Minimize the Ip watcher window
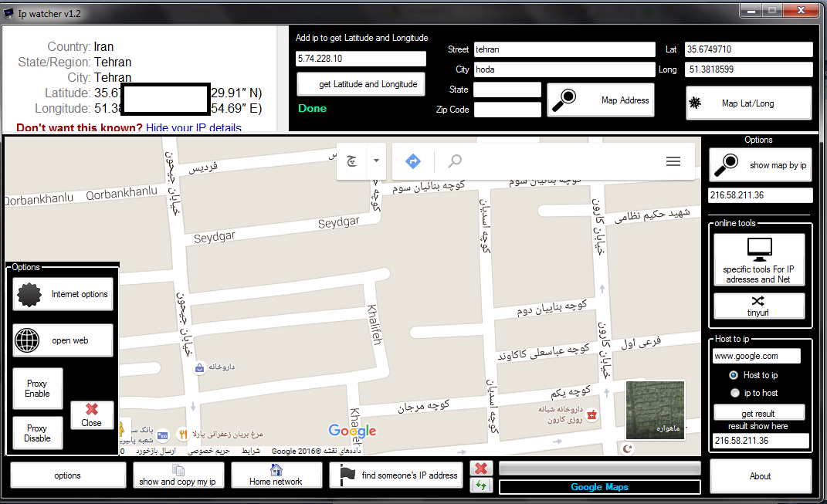827x504 pixels. point(751,10)
